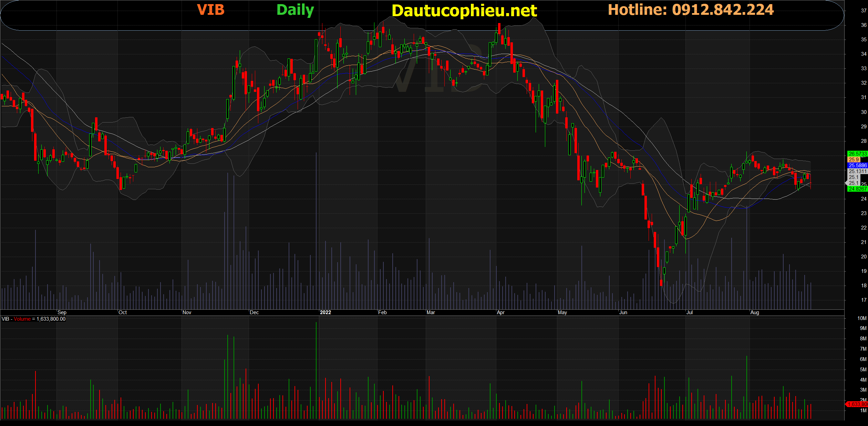Screen dimensions: 868x426
Task: Select the Apr month marker on time axis
Action: [501, 312]
